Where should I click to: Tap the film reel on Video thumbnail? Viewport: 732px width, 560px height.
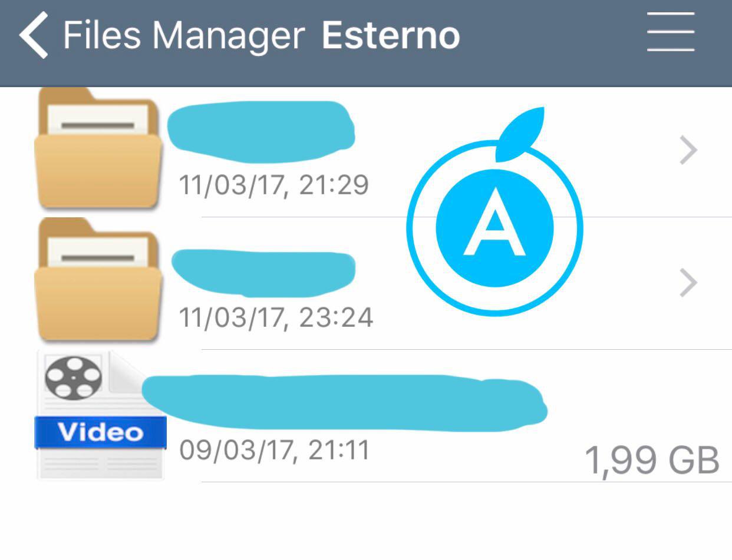click(74, 378)
